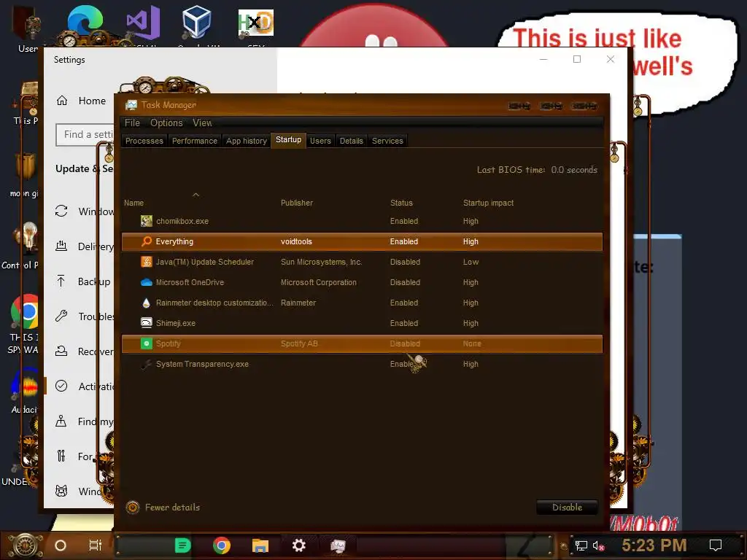Click the None startup impact value for Spotify
Image resolution: width=747 pixels, height=560 pixels.
click(x=472, y=344)
